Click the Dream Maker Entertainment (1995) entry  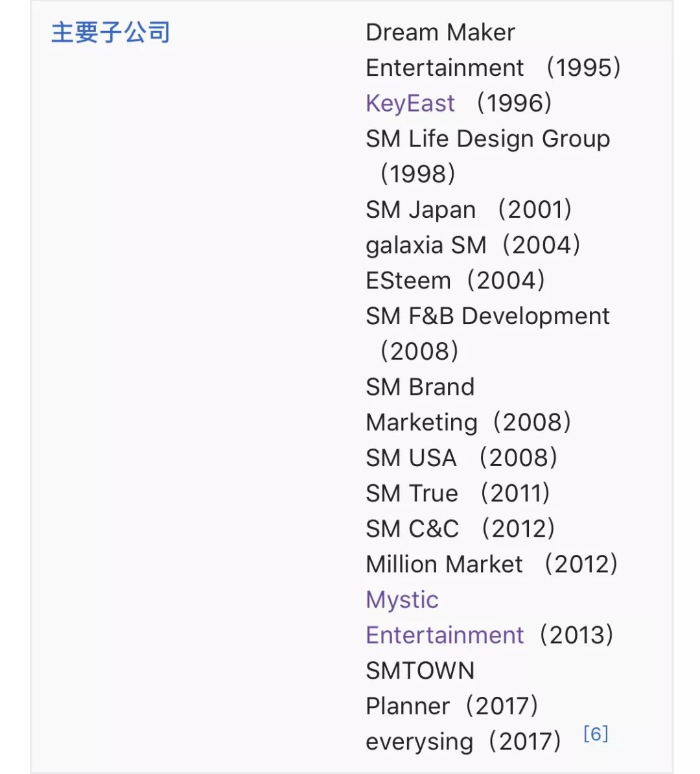(493, 50)
